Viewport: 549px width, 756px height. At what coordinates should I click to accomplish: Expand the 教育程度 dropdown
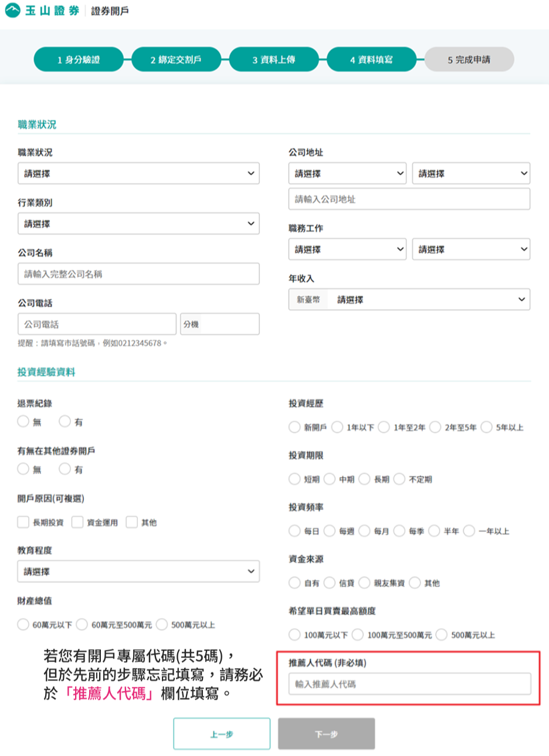coord(138,571)
